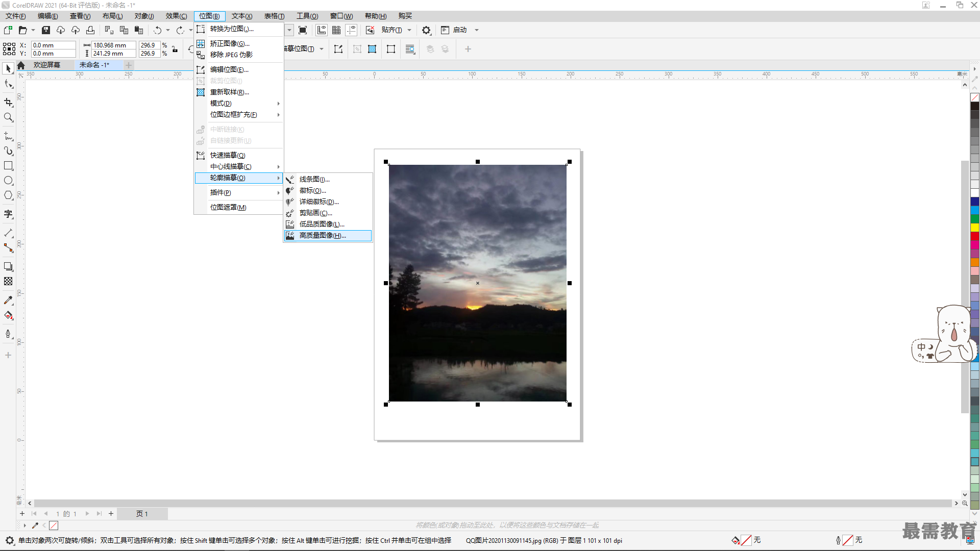Viewport: 980px width, 551px height.
Task: Click 快速描摹(Q) in the bitmap menu
Action: click(238, 155)
